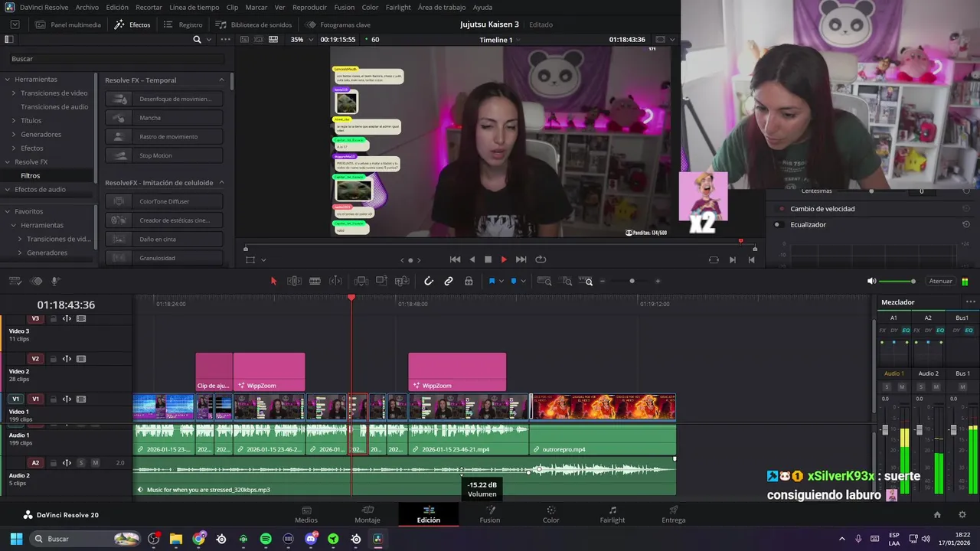980x551 pixels.
Task: Adjust the timeline zoom slider
Action: 631,281
